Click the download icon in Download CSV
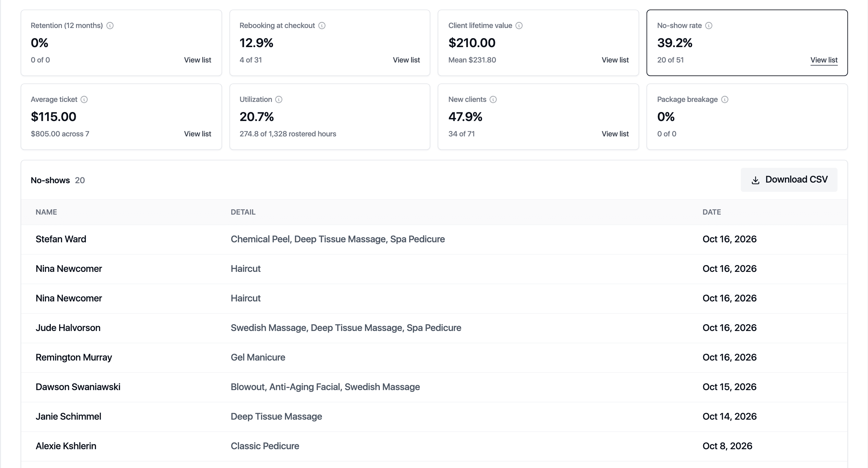Image resolution: width=868 pixels, height=468 pixels. point(756,180)
